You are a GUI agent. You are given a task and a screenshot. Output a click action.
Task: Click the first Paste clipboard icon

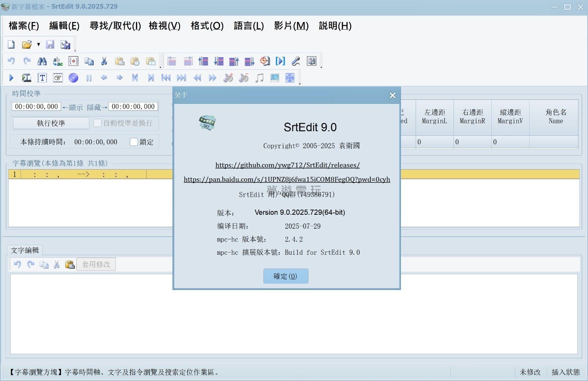(x=119, y=61)
